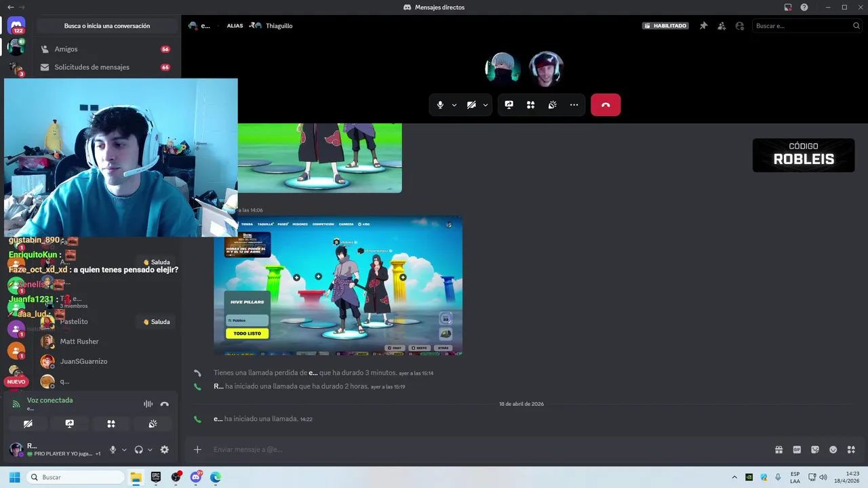Open the apps launcher in message bar
Screen dimensions: 868x488
852,449
